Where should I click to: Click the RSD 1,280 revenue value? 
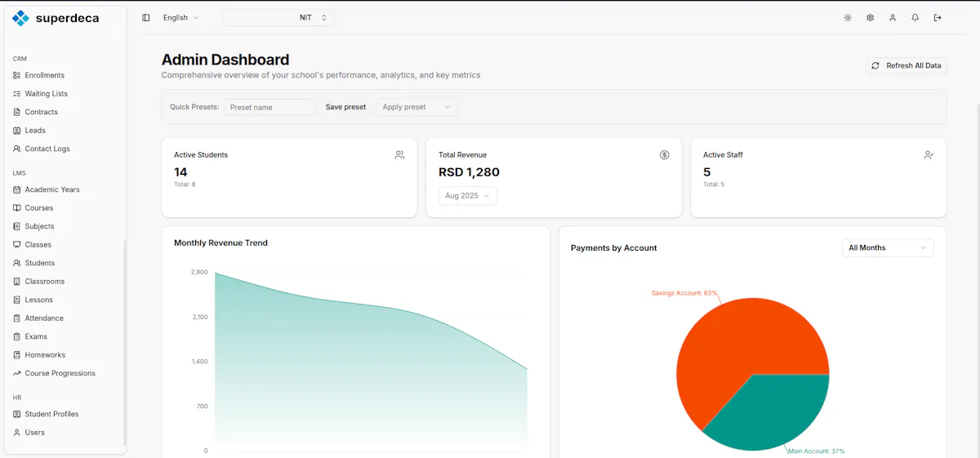point(469,172)
